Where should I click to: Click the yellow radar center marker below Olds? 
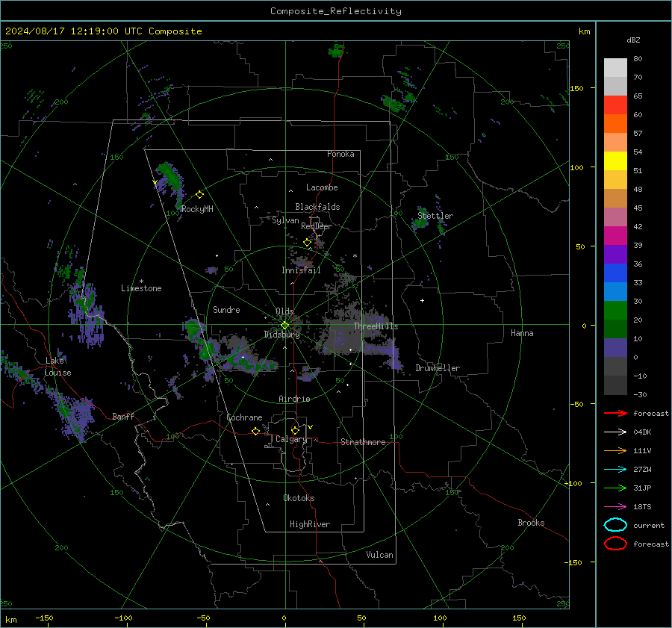tap(284, 326)
